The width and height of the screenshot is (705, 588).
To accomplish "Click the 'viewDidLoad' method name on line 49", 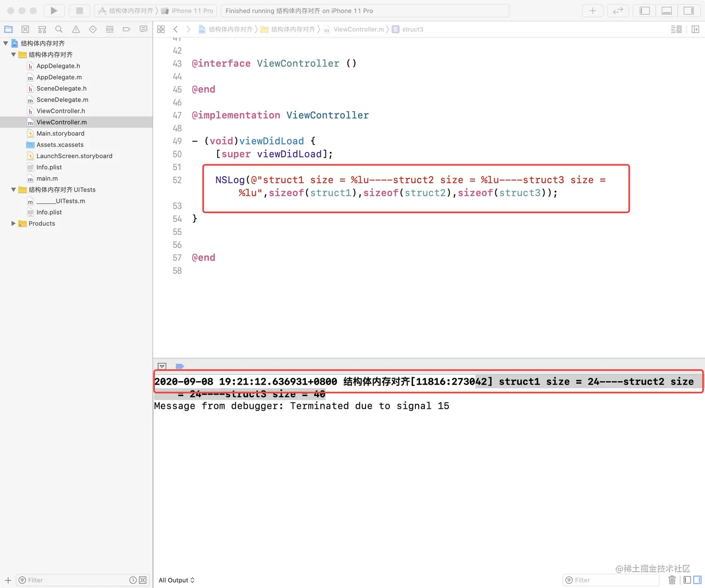I will pyautogui.click(x=271, y=141).
